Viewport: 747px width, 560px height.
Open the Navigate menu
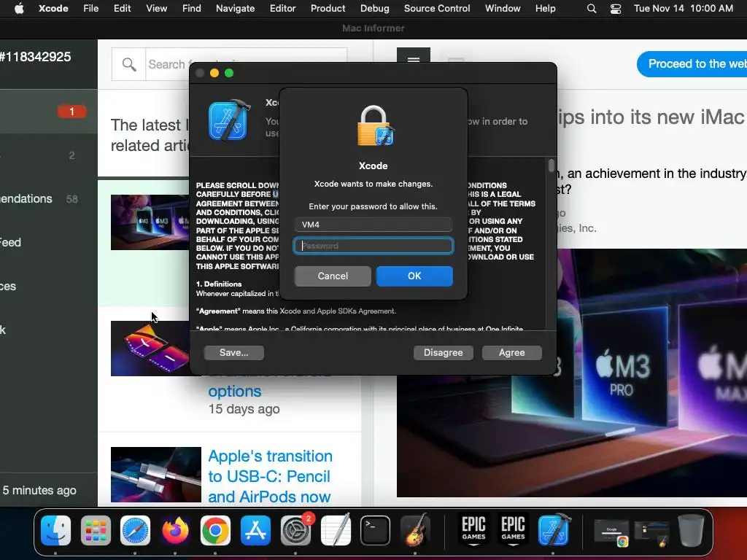[236, 8]
